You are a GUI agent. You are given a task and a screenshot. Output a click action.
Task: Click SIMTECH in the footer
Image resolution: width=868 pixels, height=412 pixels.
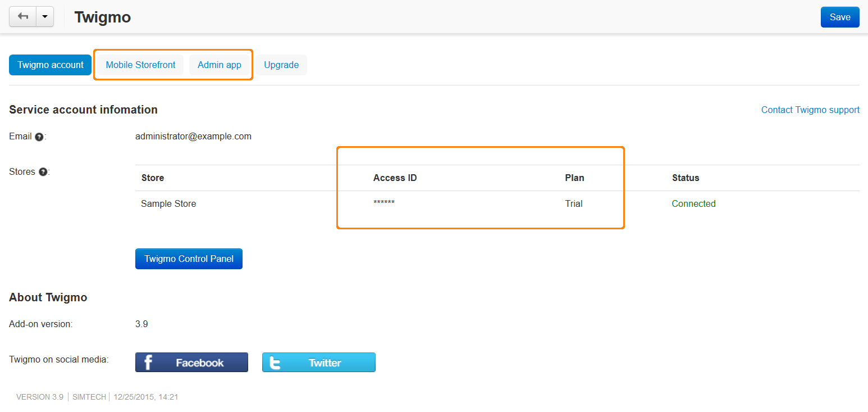89,397
